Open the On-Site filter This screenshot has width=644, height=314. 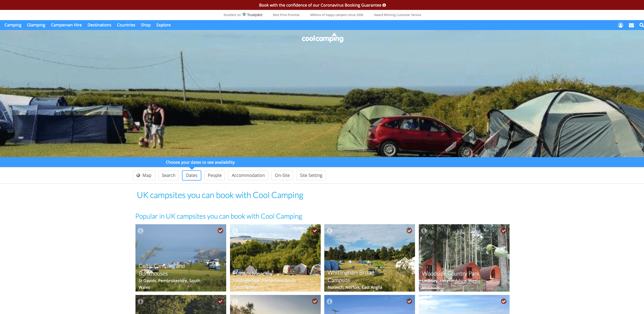tap(282, 175)
